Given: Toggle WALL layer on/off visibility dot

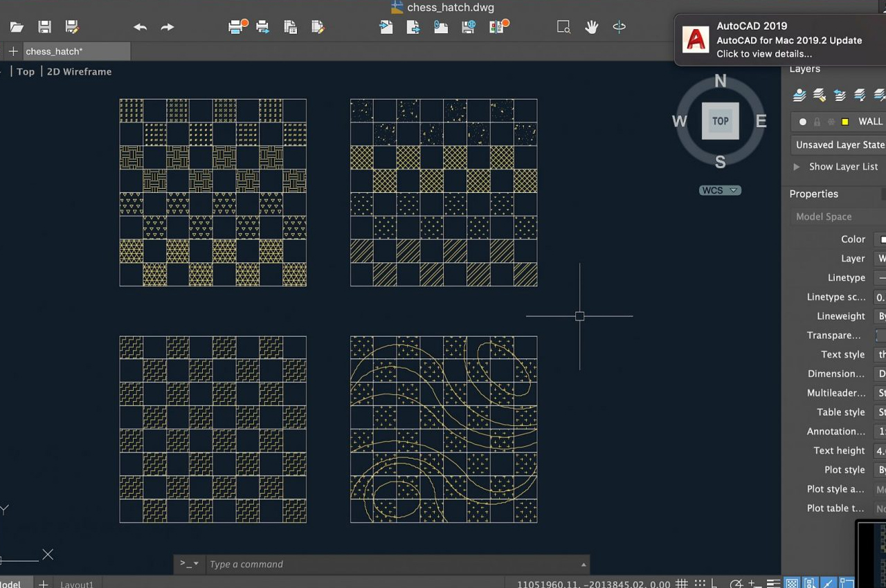Looking at the screenshot, I should point(803,122).
